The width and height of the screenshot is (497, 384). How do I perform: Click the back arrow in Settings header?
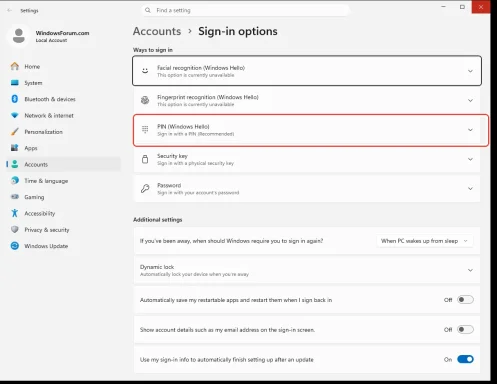pos(9,10)
